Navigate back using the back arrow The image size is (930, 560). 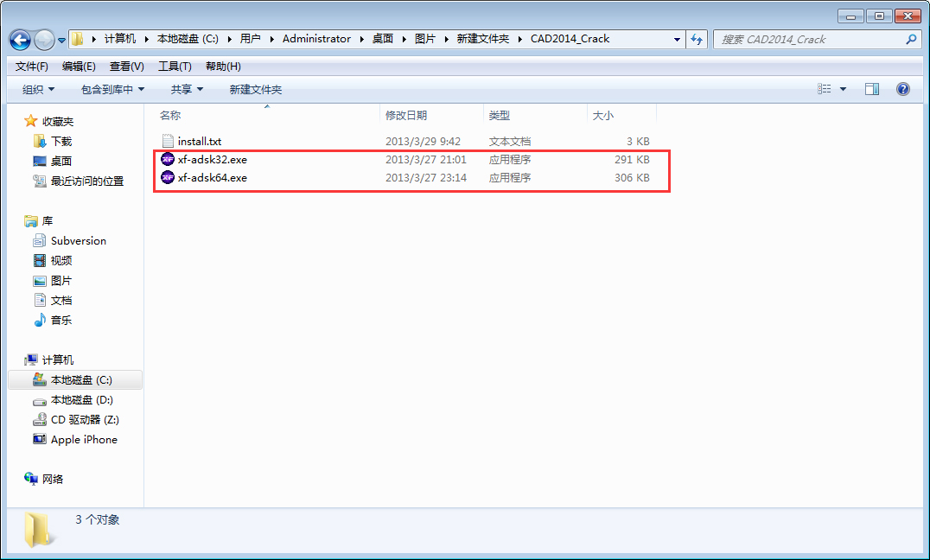(19, 39)
